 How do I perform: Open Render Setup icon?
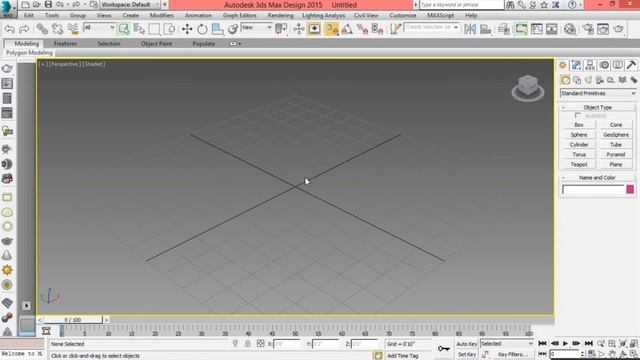tap(588, 29)
